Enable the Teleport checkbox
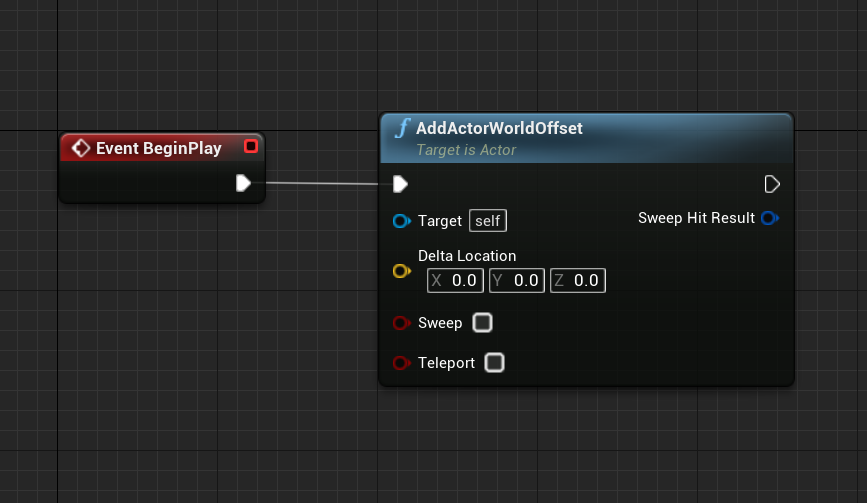Viewport: 867px width, 503px height. click(494, 363)
